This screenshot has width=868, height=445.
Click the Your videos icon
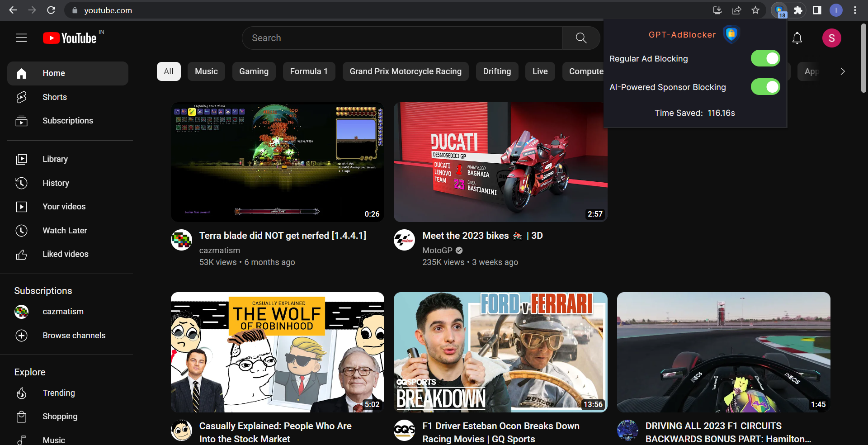(21, 207)
